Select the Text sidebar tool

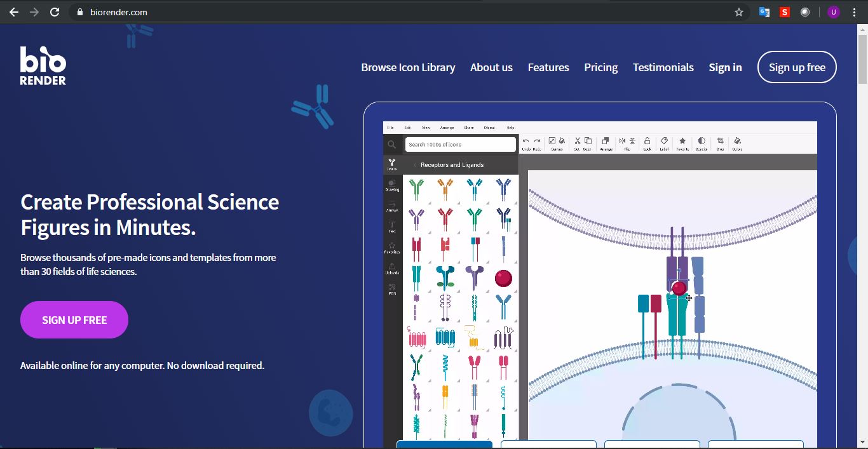click(392, 227)
